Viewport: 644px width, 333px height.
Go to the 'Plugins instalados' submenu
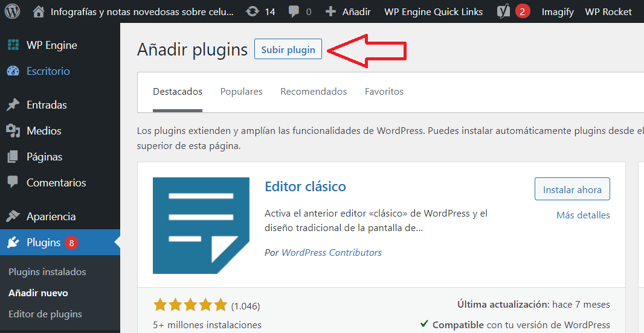pos(47,272)
